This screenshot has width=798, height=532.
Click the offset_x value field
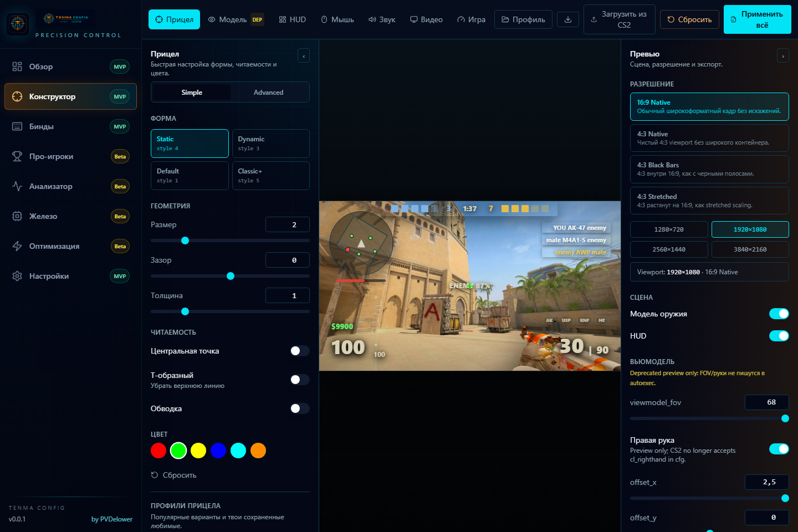[x=767, y=482]
